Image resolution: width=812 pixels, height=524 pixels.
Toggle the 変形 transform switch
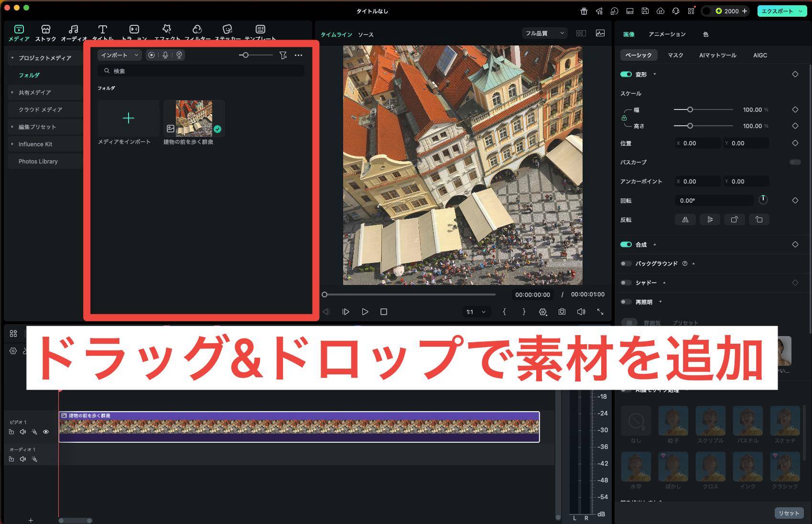626,74
